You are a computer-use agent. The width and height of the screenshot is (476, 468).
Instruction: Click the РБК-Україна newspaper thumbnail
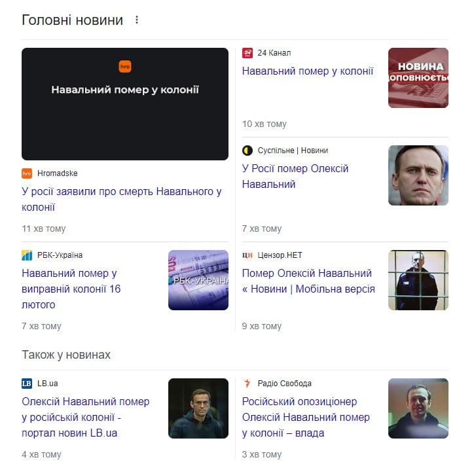pyautogui.click(x=198, y=280)
